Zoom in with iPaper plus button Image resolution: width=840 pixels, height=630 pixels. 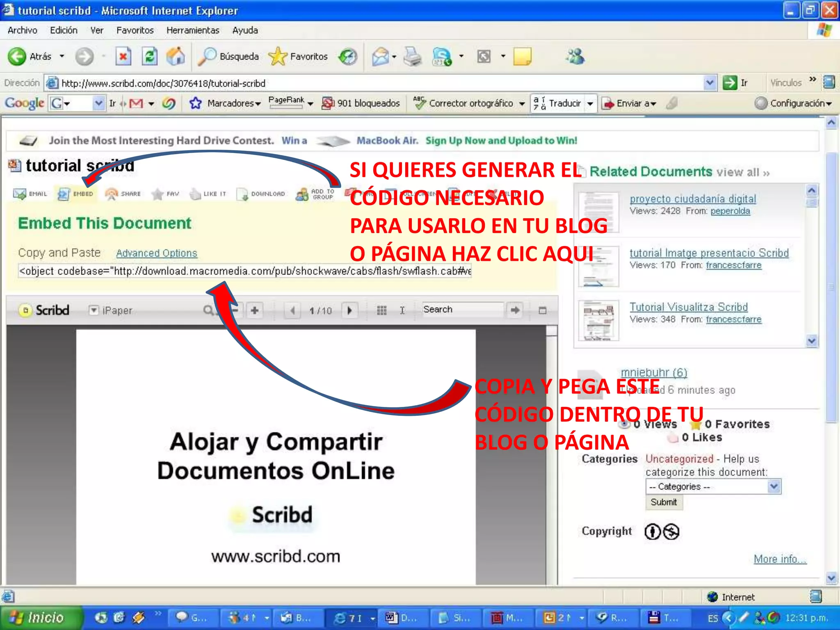(254, 310)
